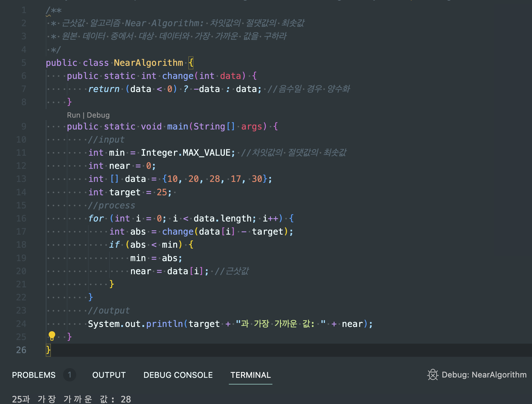Click the quick fix lightbulb on line 25
This screenshot has height=404, width=532.
click(52, 337)
